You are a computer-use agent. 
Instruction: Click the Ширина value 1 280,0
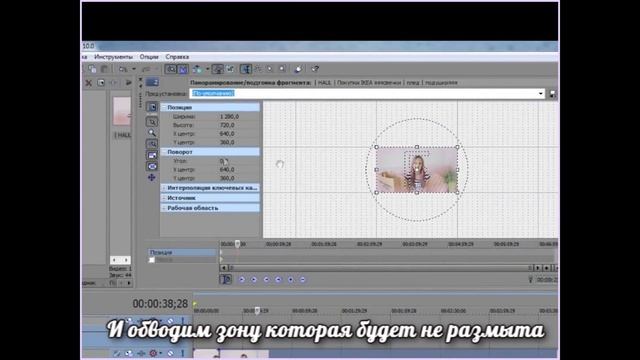click(229, 117)
